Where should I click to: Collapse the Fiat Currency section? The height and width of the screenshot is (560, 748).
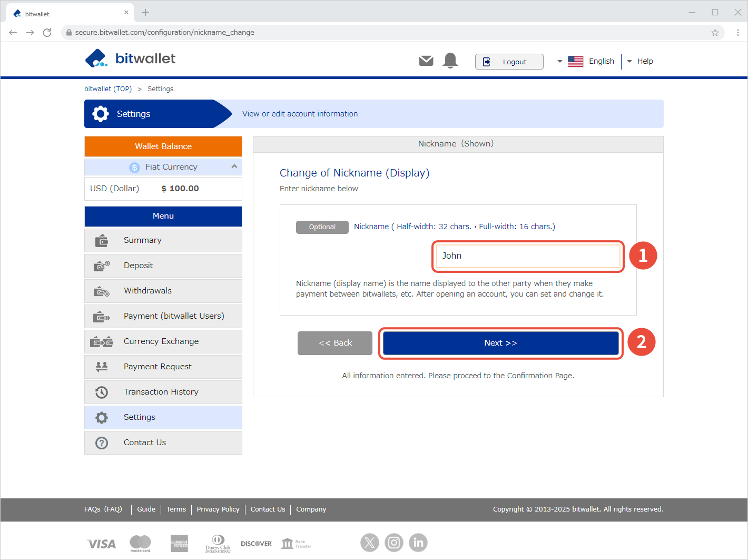pyautogui.click(x=234, y=166)
